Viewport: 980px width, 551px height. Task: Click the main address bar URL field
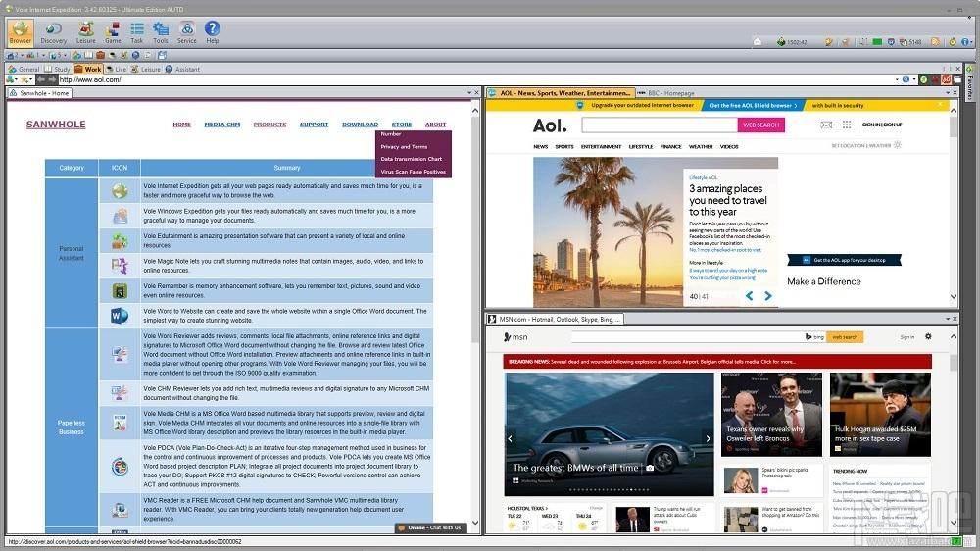click(x=475, y=79)
